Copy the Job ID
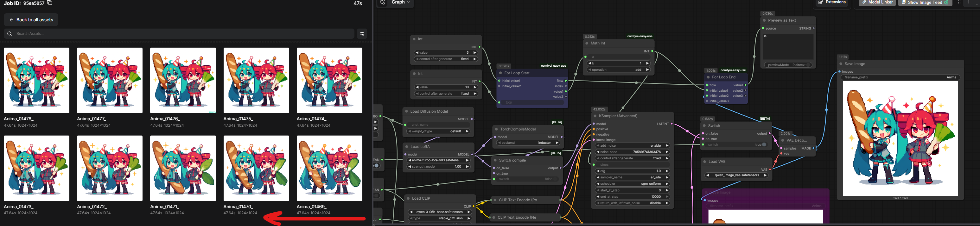This screenshot has width=980, height=226. click(x=49, y=3)
